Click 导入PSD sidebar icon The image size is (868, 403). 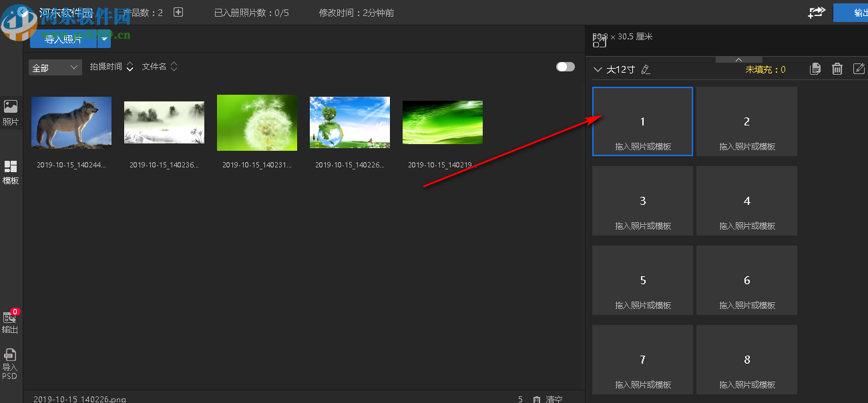(10, 364)
